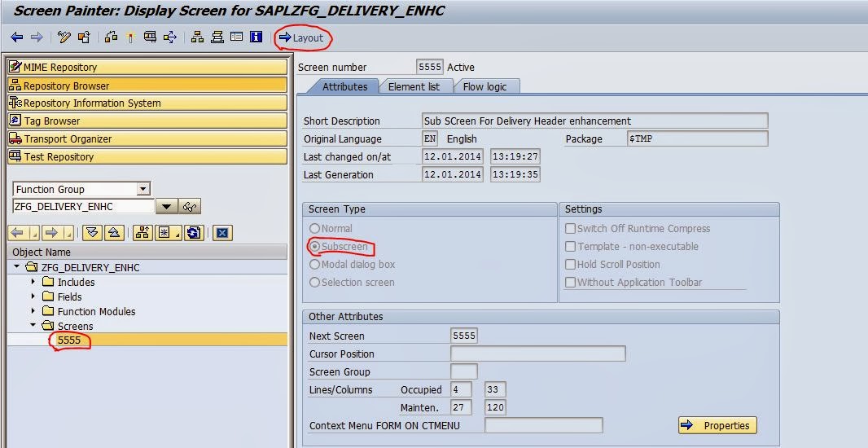Enable Switch Off Runtime Compress checkbox
Viewport: 868px width, 448px height.
click(x=570, y=228)
